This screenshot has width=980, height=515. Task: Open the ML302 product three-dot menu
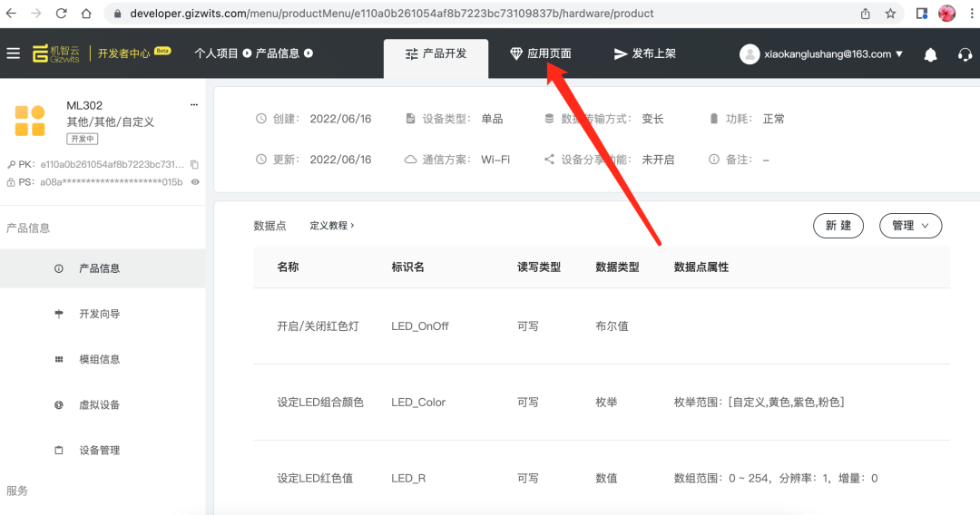193,106
